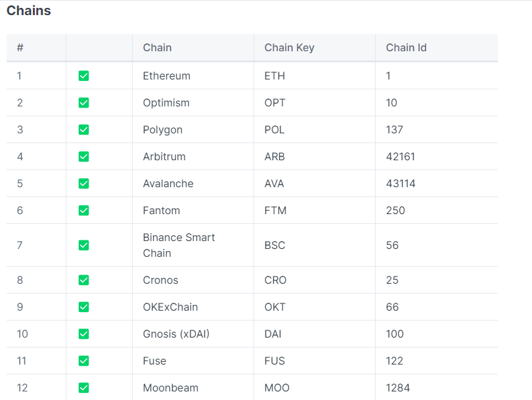Toggle the Moonbeam row checkbox
This screenshot has width=532, height=400.
(x=83, y=388)
